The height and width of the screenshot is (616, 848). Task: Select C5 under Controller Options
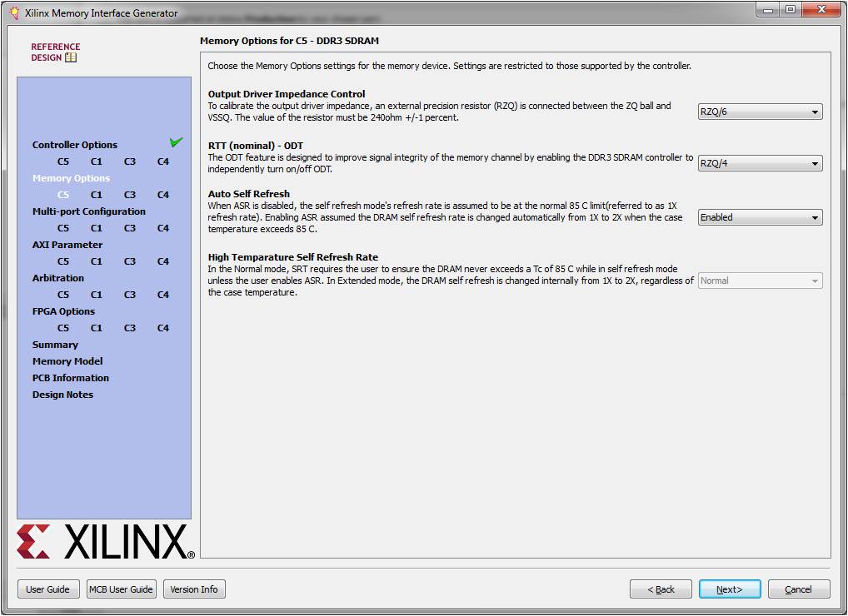(x=63, y=161)
